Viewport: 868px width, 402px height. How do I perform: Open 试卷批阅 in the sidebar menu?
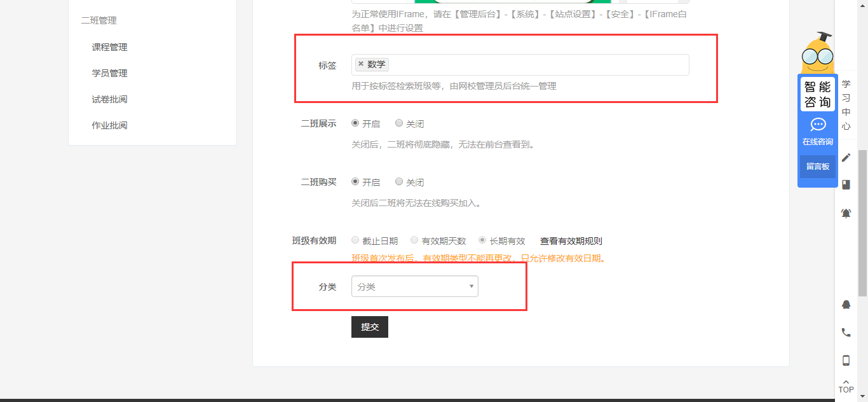pyautogui.click(x=109, y=99)
